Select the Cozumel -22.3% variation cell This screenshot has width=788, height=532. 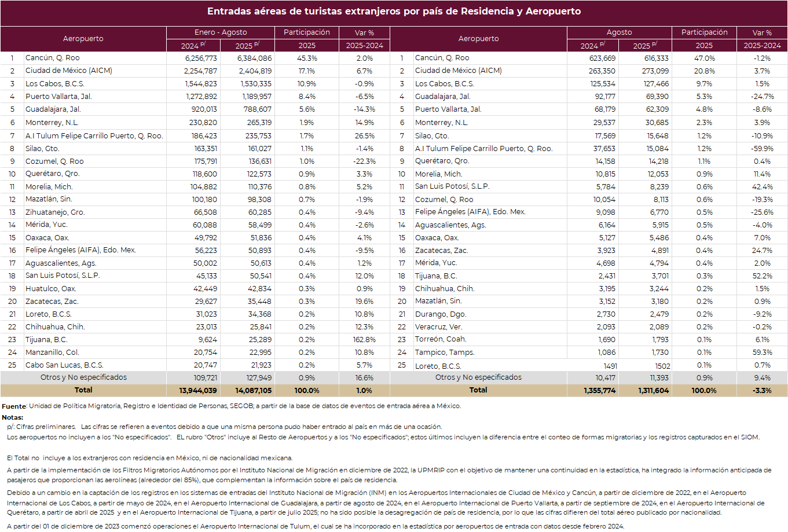(364, 162)
